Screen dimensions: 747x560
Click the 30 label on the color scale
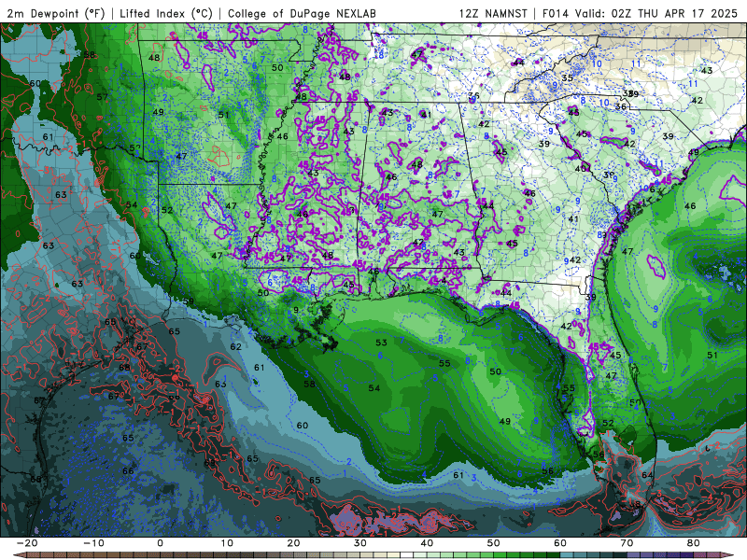(x=360, y=543)
